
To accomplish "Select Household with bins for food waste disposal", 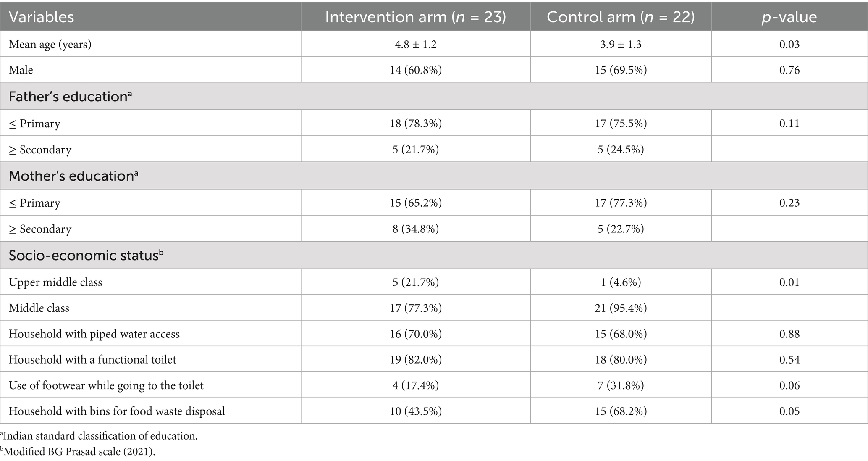I will [117, 411].
